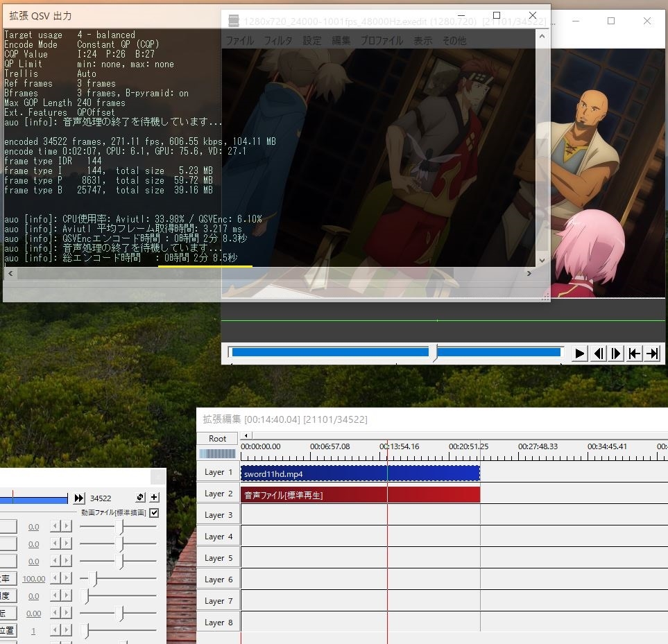The height and width of the screenshot is (644, 668).
Task: Click the 00:13:54.16 mark on timeline ruler
Action: (x=399, y=446)
